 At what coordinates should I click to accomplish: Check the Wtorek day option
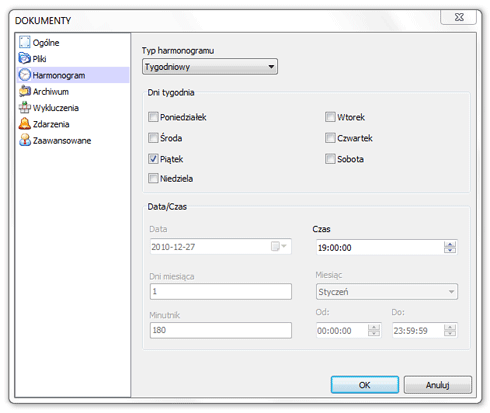point(330,117)
